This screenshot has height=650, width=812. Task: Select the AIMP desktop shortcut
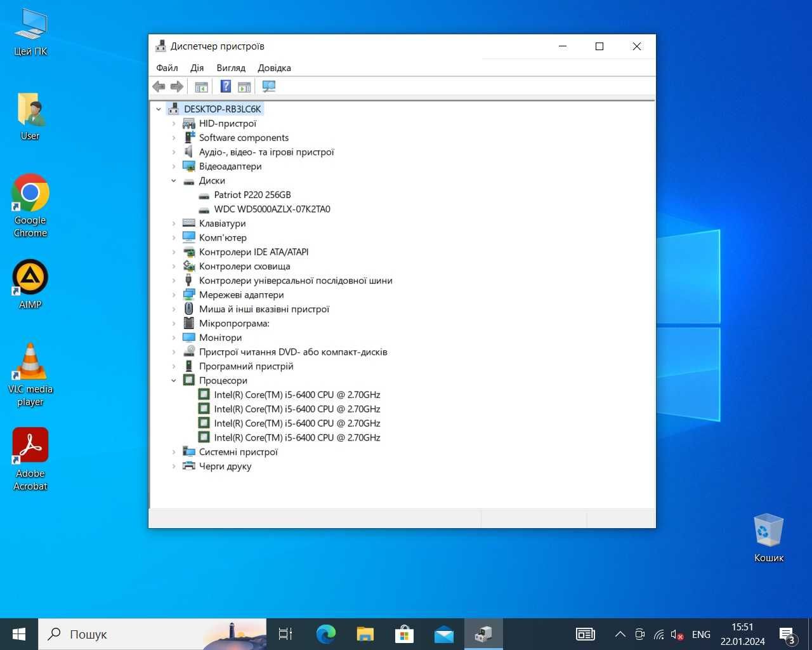[x=30, y=284]
